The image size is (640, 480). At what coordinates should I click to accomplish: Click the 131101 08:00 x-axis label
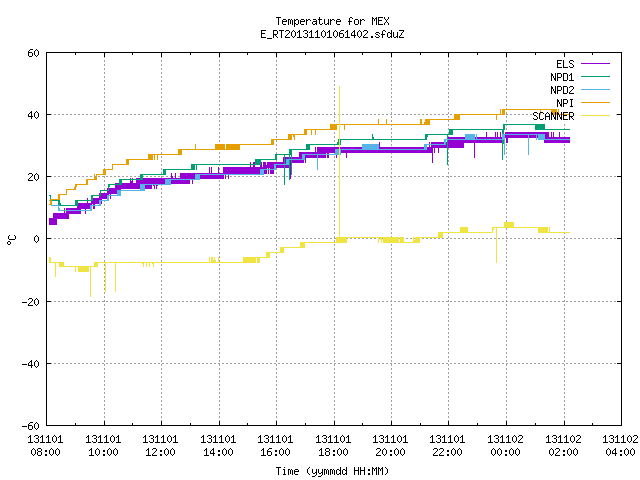[45, 446]
